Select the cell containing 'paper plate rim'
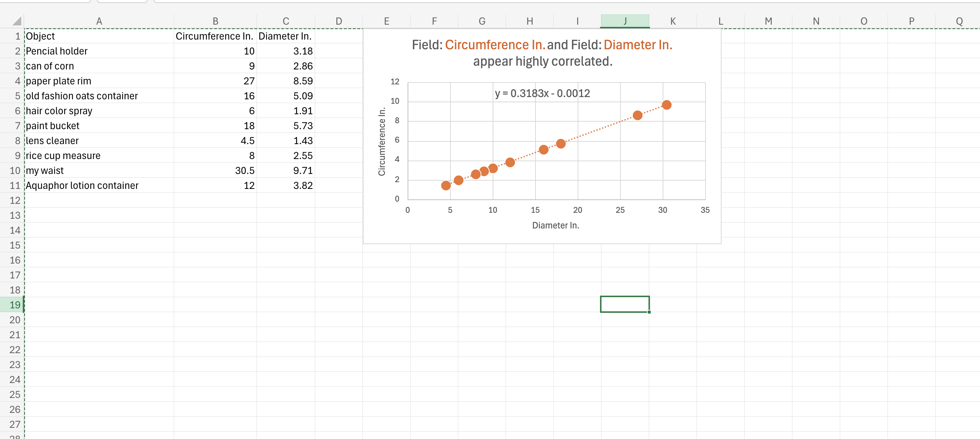Image resolution: width=980 pixels, height=439 pixels. 58,81
